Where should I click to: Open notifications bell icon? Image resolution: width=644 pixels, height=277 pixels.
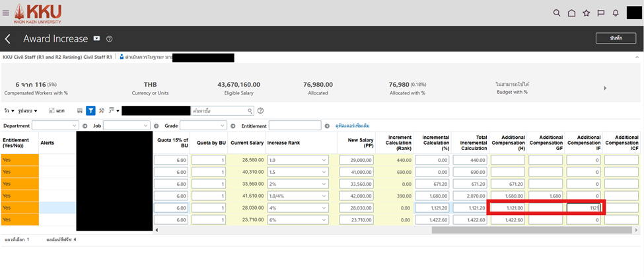(x=616, y=13)
